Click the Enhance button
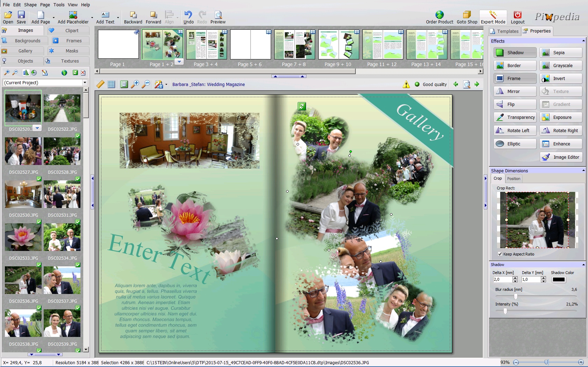The image size is (588, 367). pyautogui.click(x=561, y=144)
